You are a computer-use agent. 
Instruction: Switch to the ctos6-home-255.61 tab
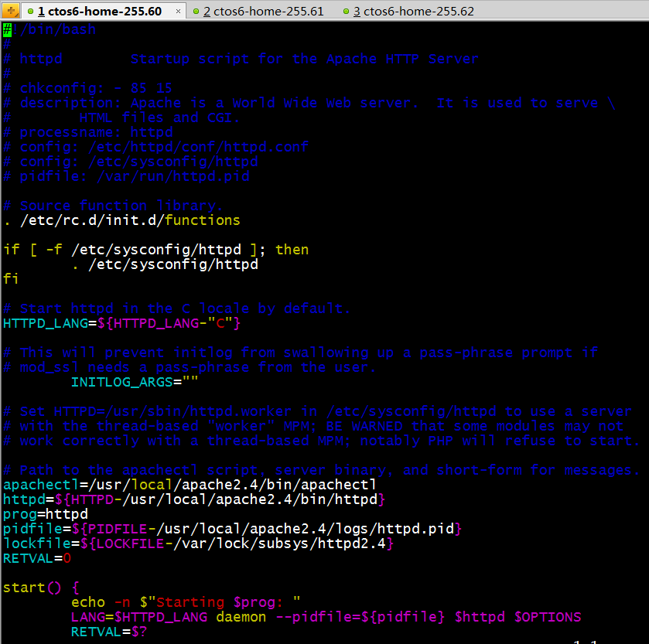click(264, 11)
